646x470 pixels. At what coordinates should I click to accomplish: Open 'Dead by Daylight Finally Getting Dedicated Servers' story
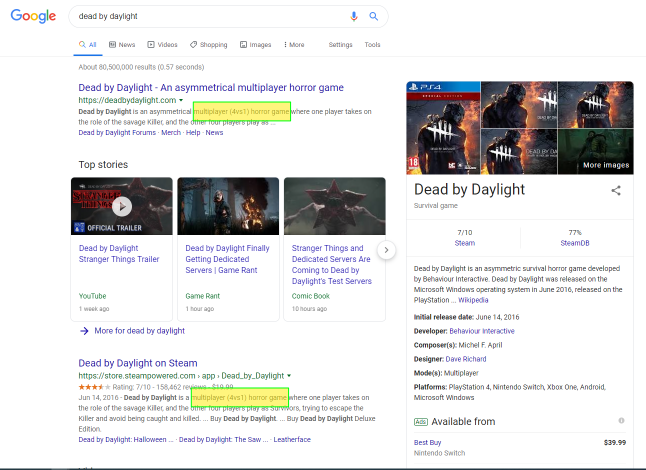pyautogui.click(x=227, y=259)
